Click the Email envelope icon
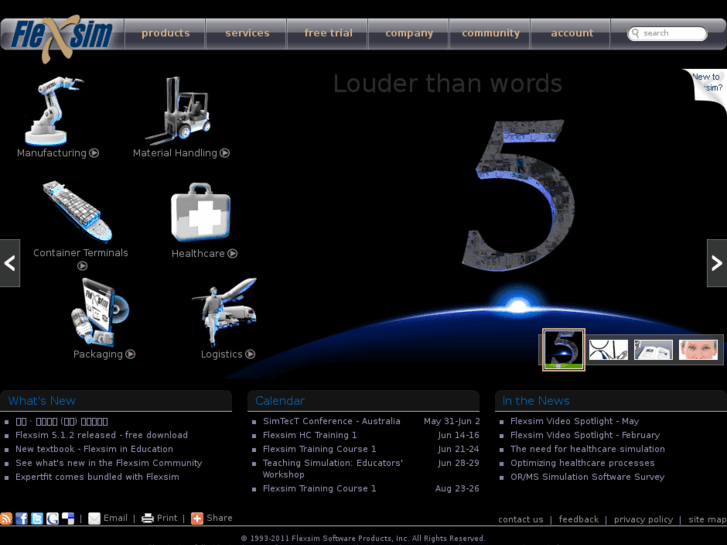The width and height of the screenshot is (727, 545). [94, 518]
